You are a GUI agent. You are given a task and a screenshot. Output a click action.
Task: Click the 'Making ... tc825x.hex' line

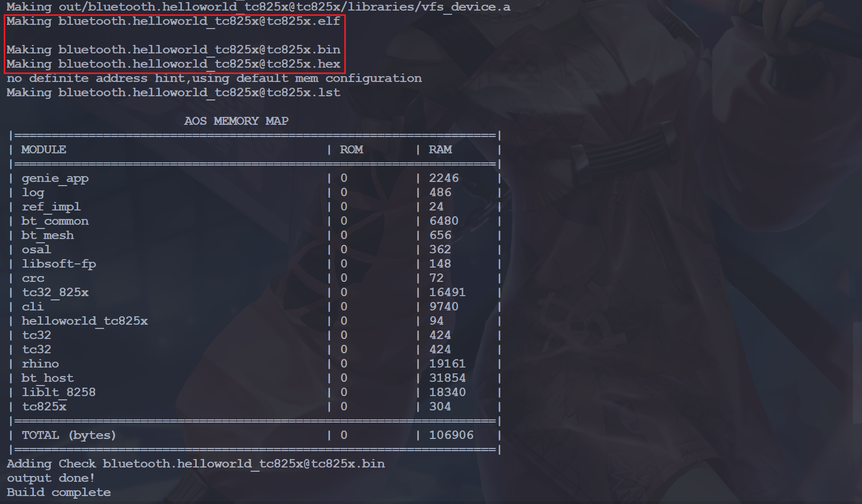coord(173,65)
